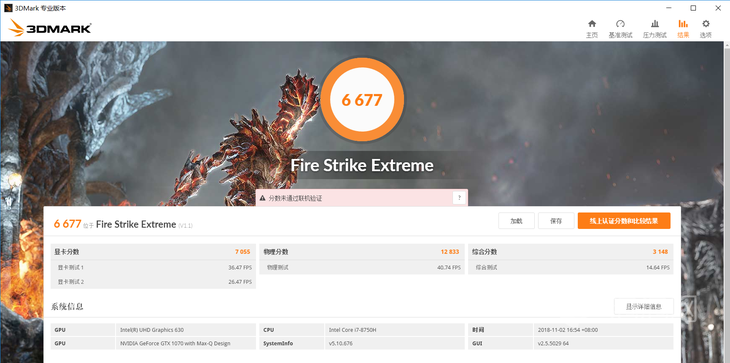730x363 pixels.
Task: Open the 压力测试 stress test tab
Action: click(655, 29)
